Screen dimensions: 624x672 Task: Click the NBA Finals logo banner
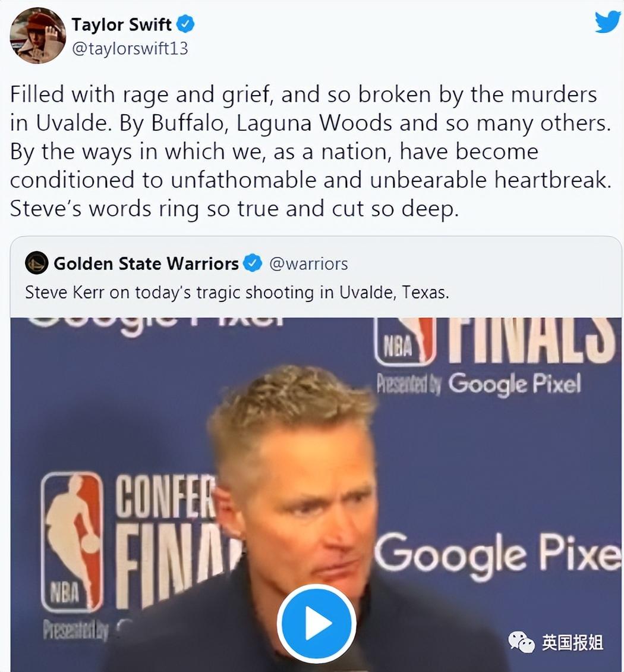[494, 341]
